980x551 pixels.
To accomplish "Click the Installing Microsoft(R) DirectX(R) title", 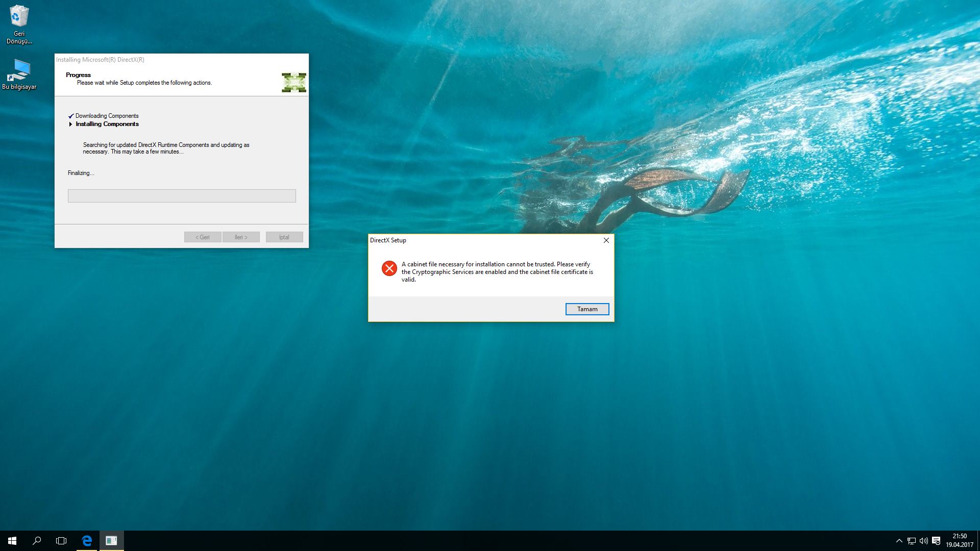I will [100, 60].
